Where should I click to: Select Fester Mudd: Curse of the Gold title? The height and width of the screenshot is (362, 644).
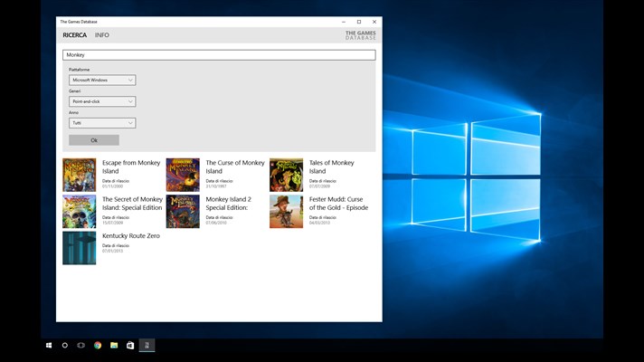point(338,204)
